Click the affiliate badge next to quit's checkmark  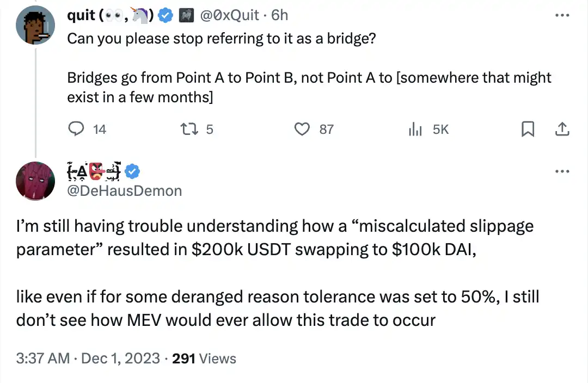tap(185, 16)
